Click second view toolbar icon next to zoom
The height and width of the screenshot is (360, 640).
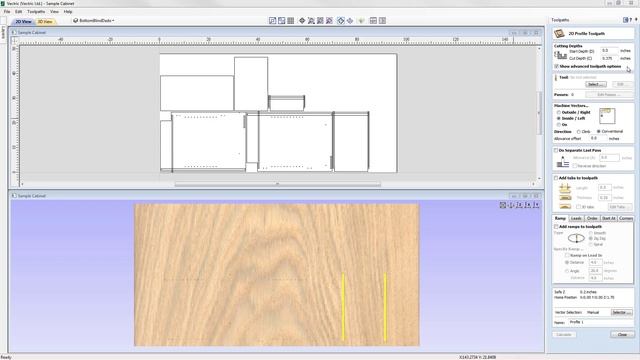tap(282, 20)
